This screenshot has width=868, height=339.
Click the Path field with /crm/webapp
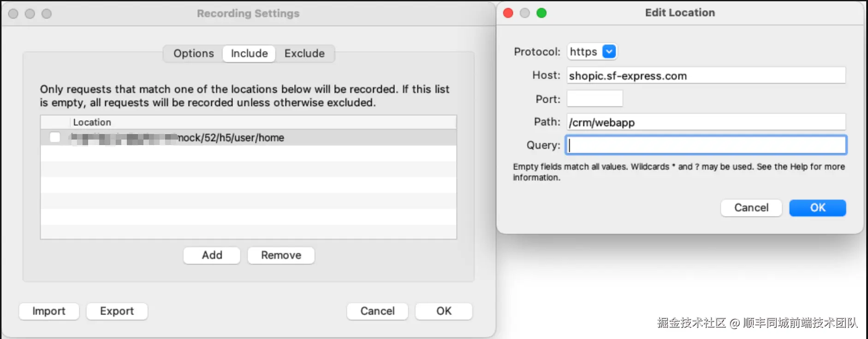pos(706,122)
